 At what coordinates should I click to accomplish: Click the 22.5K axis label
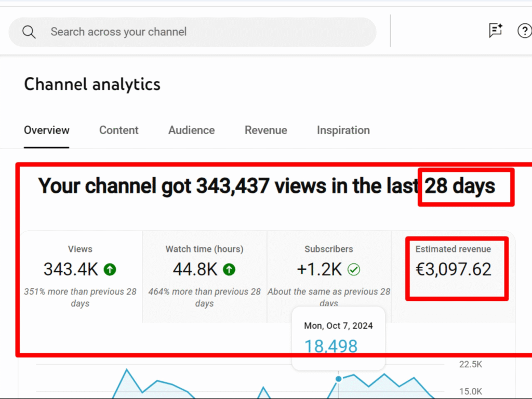471,364
